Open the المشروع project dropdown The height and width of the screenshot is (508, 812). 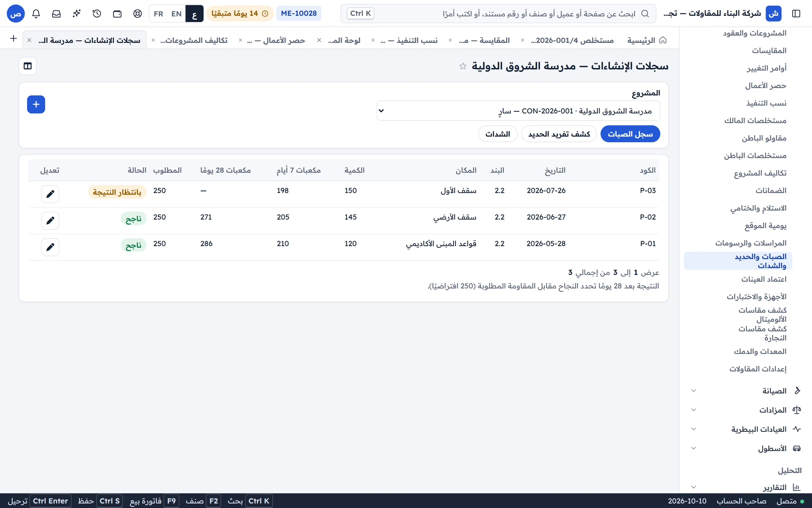click(518, 111)
